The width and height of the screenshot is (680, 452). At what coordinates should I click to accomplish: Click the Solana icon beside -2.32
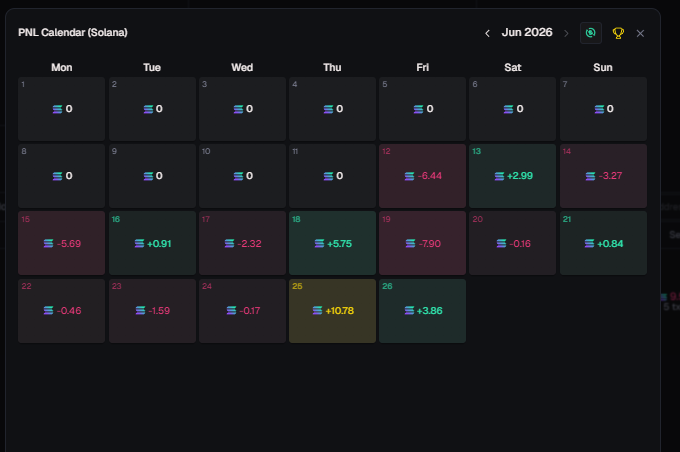point(229,244)
